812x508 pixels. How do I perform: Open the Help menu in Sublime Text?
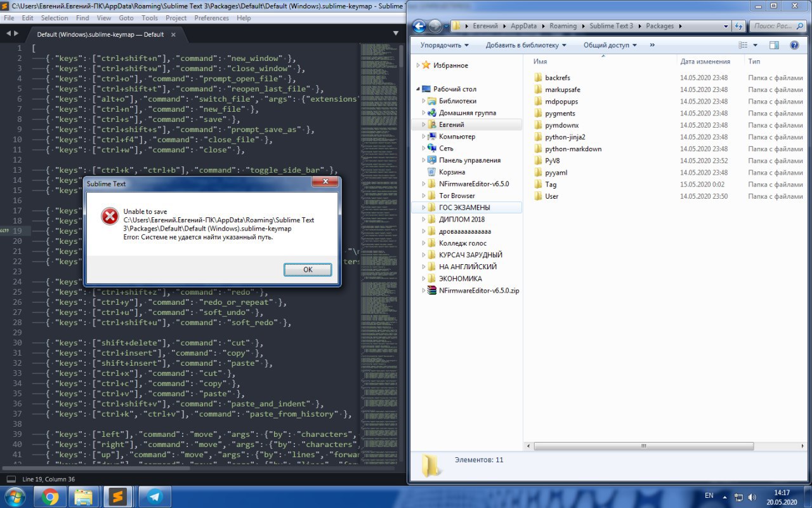point(244,18)
